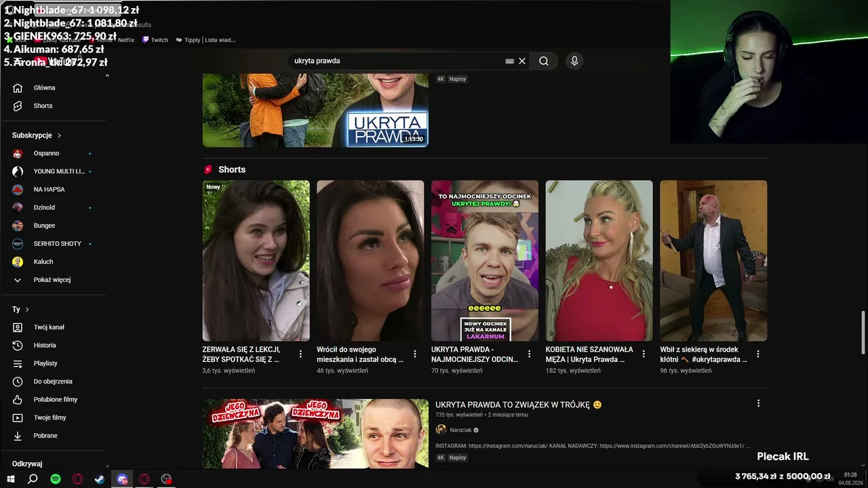Open the on-screen keyboard in search box
The height and width of the screenshot is (488, 868).
[509, 61]
